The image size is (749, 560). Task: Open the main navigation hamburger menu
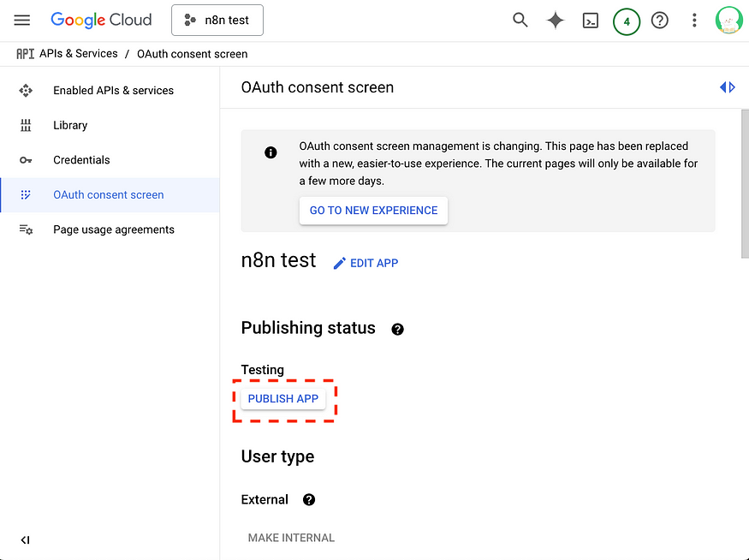(x=22, y=20)
